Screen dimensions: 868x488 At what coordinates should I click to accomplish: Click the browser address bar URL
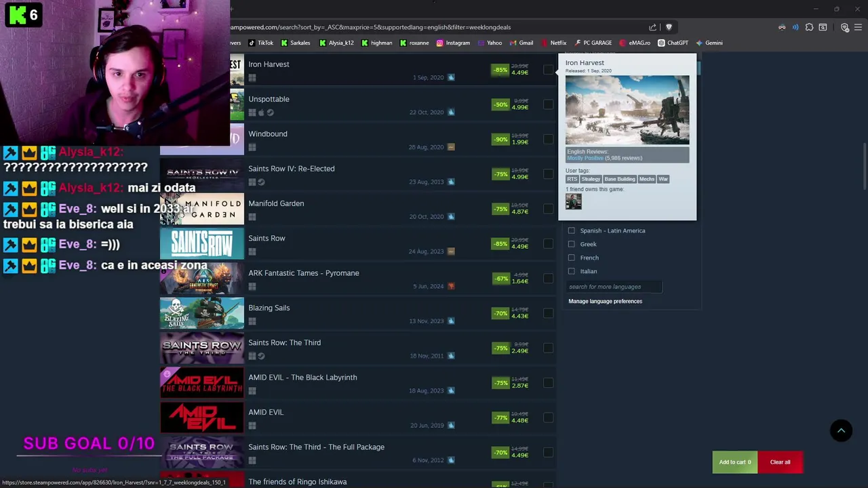pyautogui.click(x=370, y=27)
